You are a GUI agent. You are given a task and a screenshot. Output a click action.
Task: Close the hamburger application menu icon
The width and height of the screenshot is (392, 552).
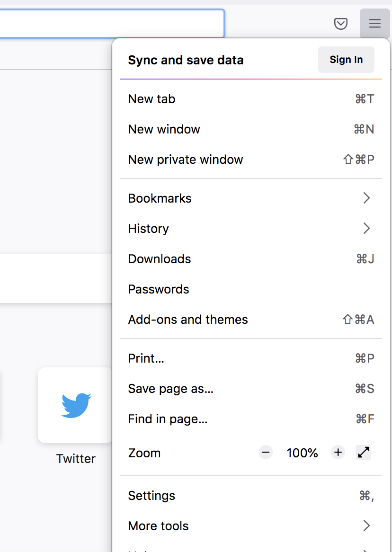click(x=374, y=24)
